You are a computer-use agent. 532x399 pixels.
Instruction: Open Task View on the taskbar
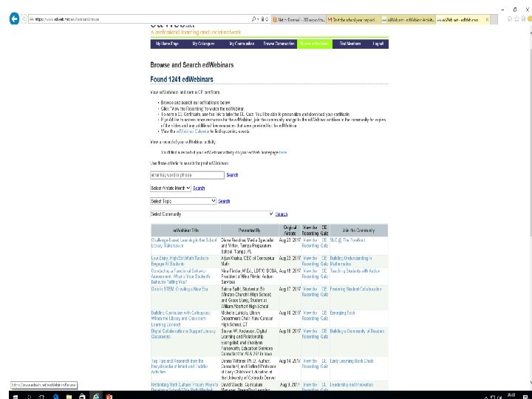click(x=41, y=396)
